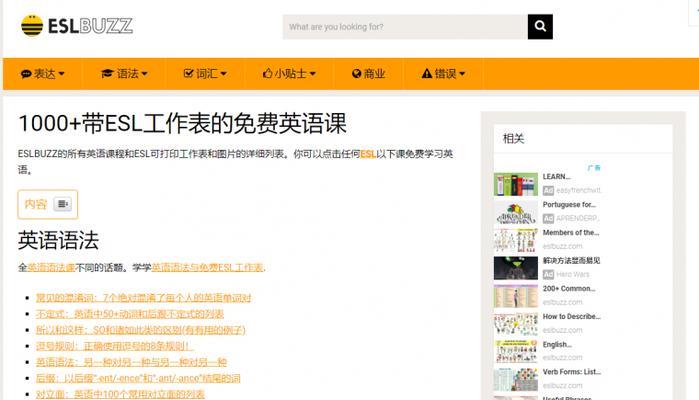699x400 pixels.
Task: Click the 'Verb Forms' thumbnail image
Action: pyautogui.click(x=516, y=379)
